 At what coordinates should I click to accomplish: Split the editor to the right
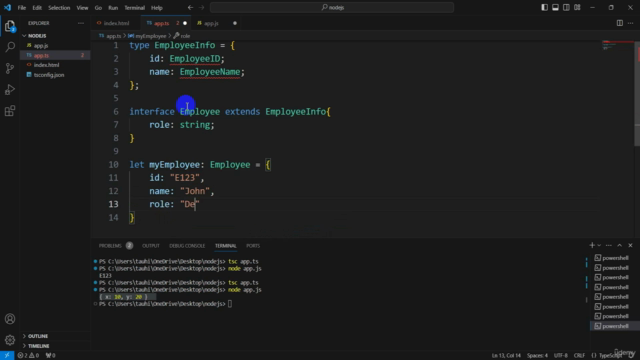(620, 23)
